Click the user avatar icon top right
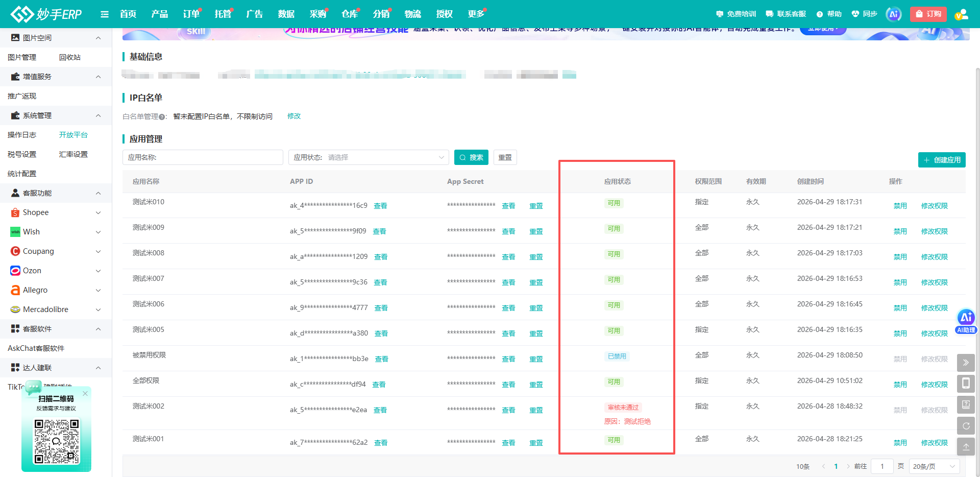 point(961,14)
